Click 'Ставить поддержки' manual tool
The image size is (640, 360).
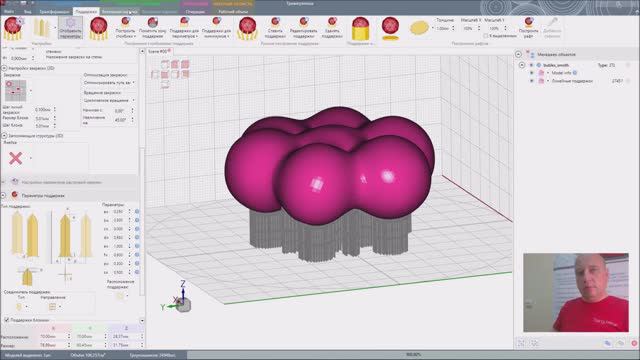coord(275,28)
